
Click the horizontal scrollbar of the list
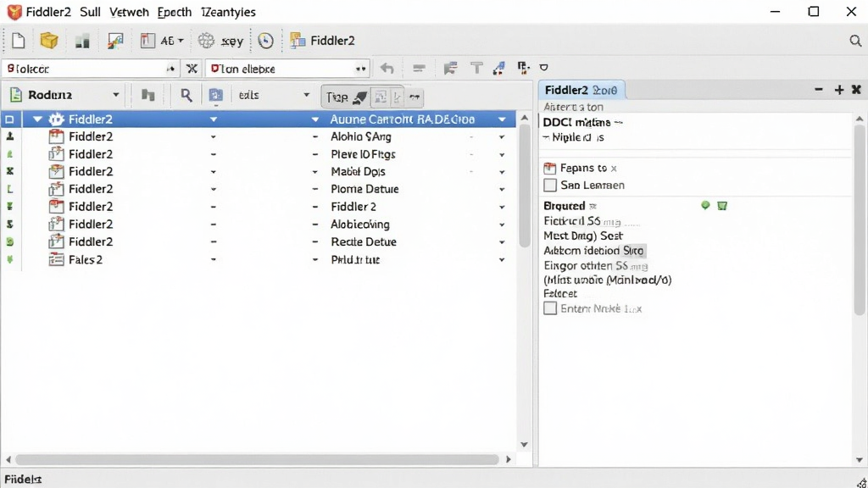pyautogui.click(x=258, y=459)
